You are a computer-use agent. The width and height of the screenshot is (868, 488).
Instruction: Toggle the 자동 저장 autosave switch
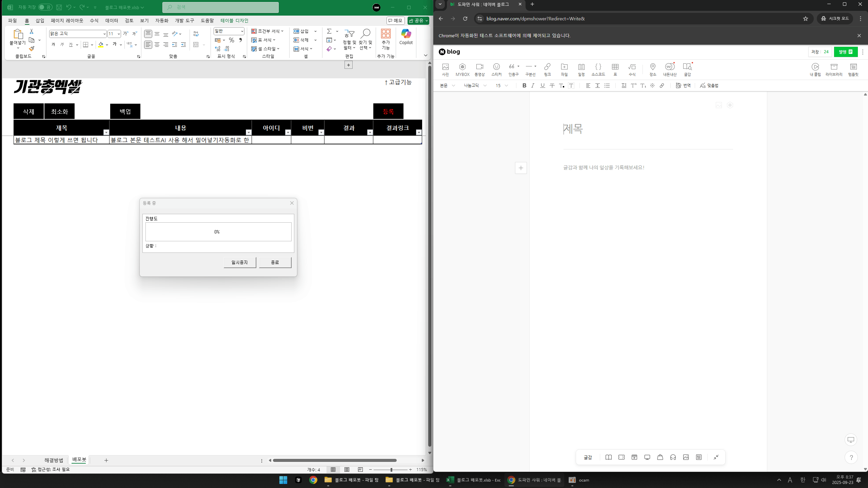(45, 7)
